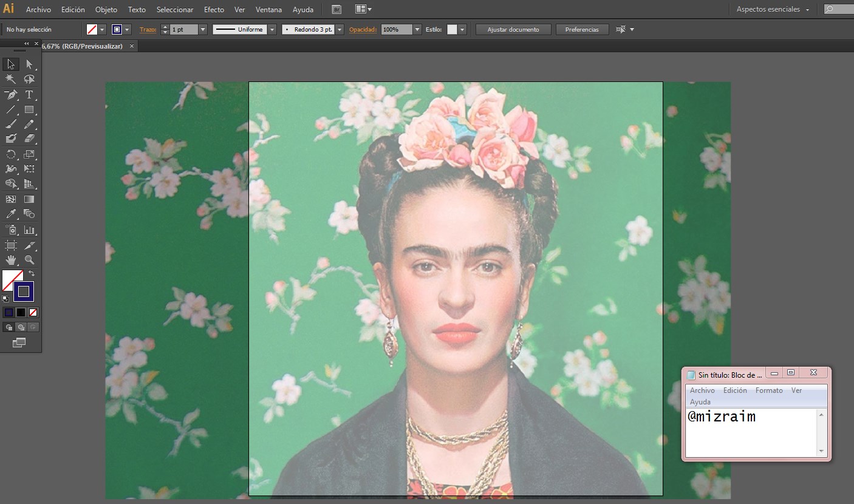
Task: Open Adobe Bridge (Br) button
Action: [336, 9]
